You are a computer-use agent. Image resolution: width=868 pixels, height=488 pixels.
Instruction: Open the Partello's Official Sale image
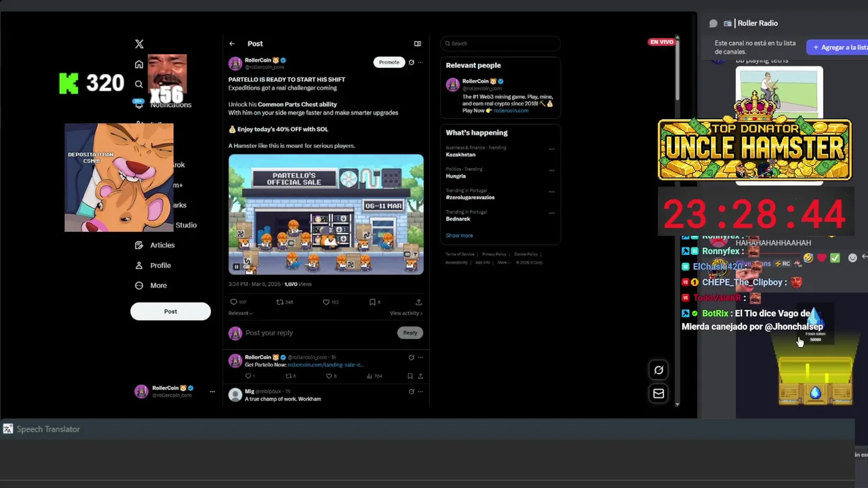tap(326, 214)
